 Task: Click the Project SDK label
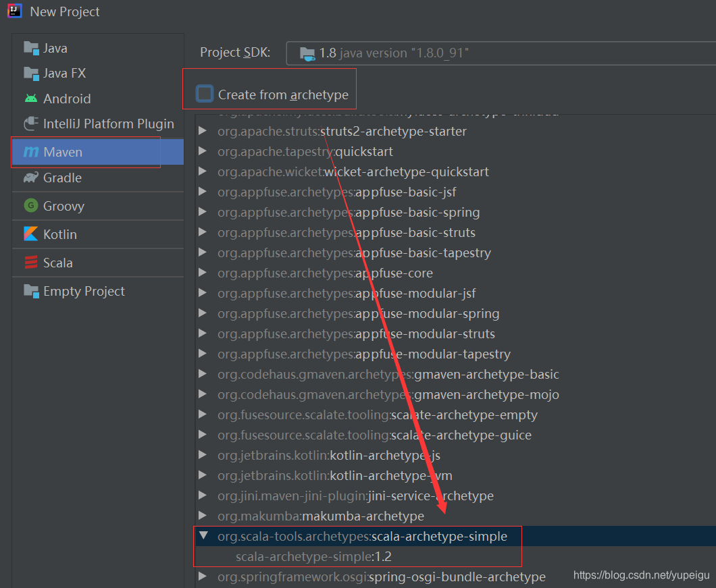(235, 53)
